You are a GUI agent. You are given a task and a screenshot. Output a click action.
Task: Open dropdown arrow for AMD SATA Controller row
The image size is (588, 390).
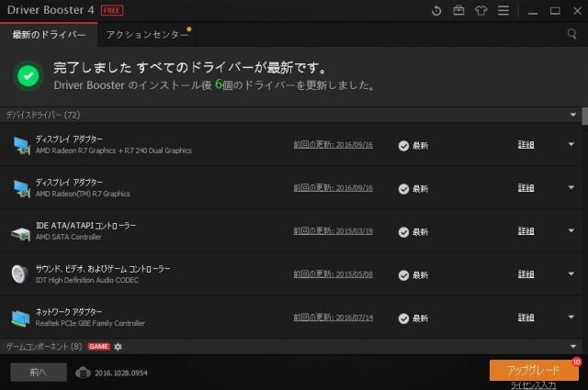(571, 230)
